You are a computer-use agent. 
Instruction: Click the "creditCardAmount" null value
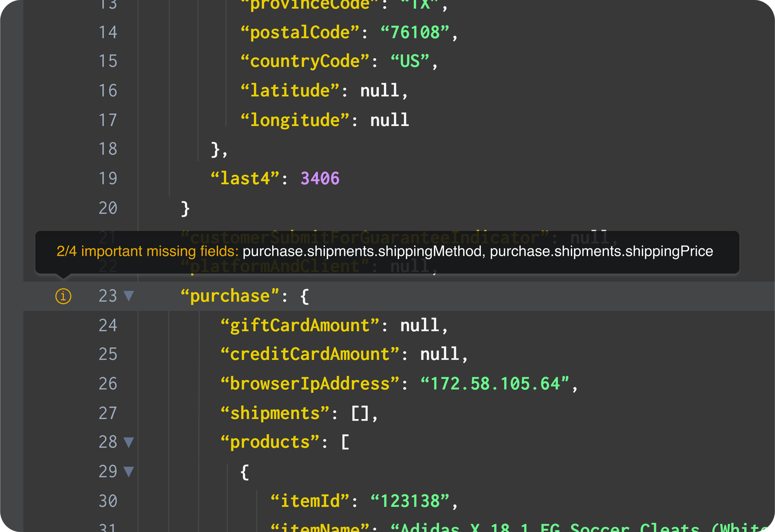[x=439, y=354]
